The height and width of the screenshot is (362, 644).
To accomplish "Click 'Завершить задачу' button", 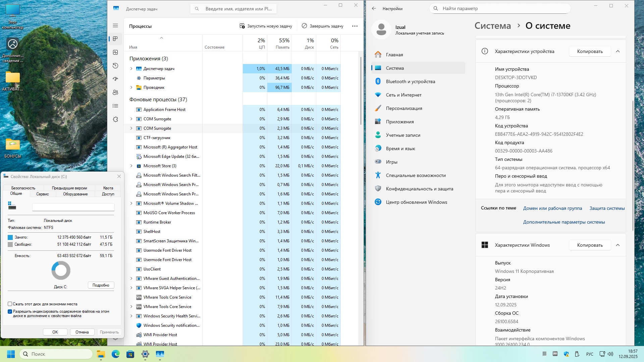I will 323,26.
